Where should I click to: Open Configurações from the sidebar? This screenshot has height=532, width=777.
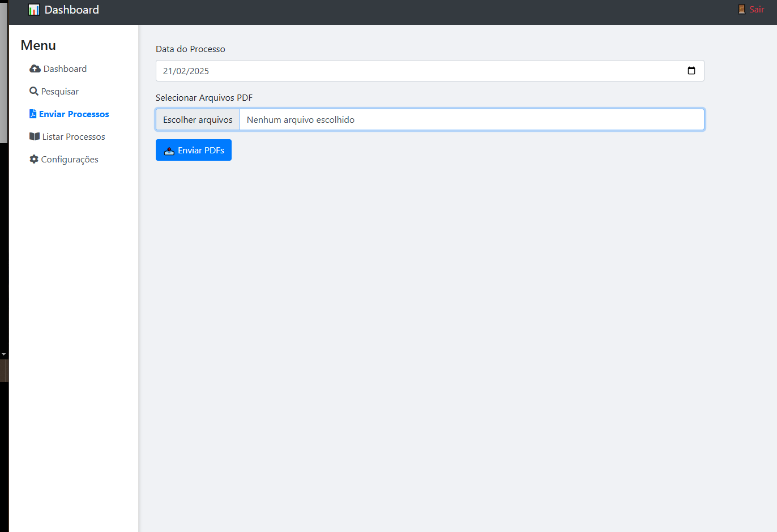tap(70, 159)
